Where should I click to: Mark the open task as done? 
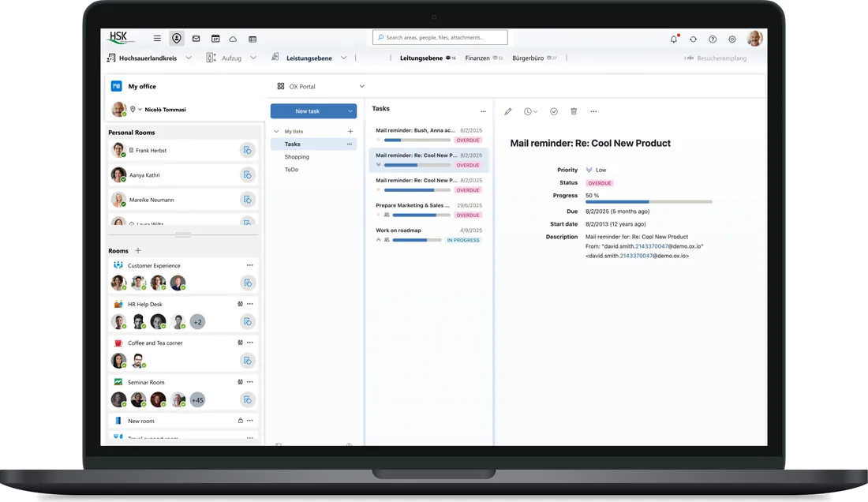click(x=554, y=111)
